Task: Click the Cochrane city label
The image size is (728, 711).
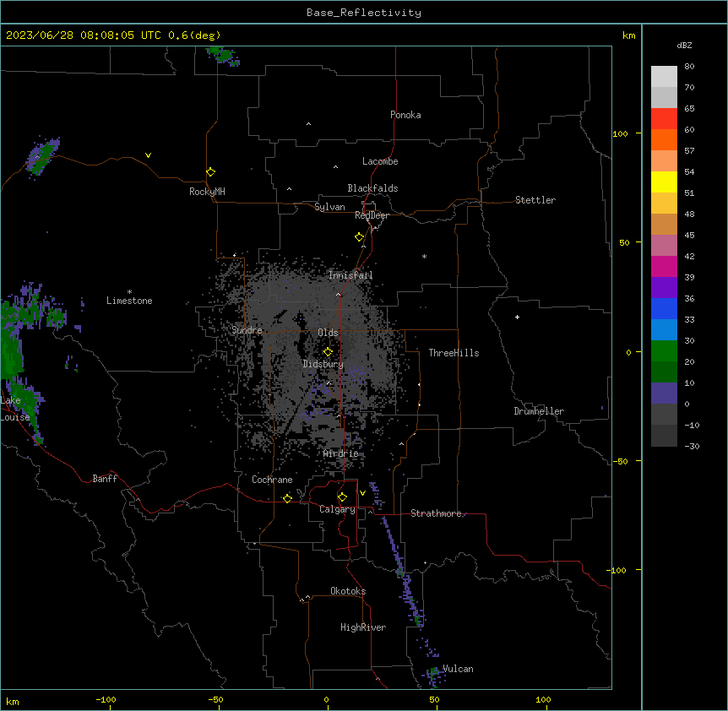Action: [272, 480]
